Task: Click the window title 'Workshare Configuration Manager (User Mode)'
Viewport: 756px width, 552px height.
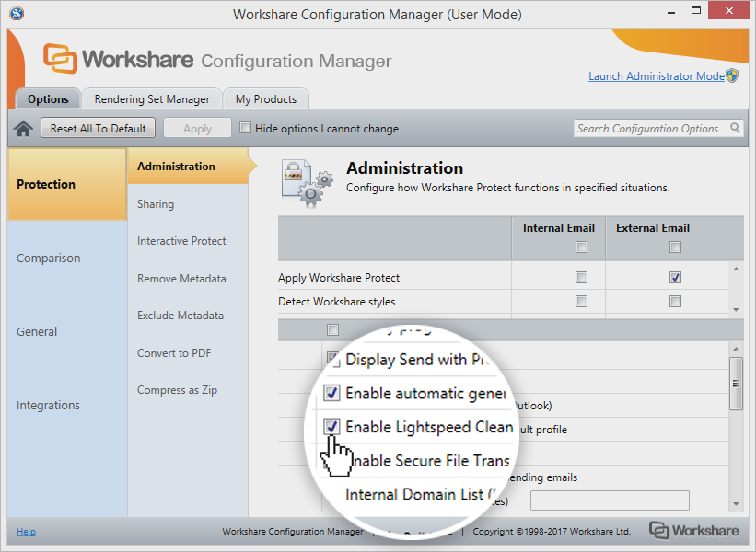Action: pyautogui.click(x=378, y=15)
